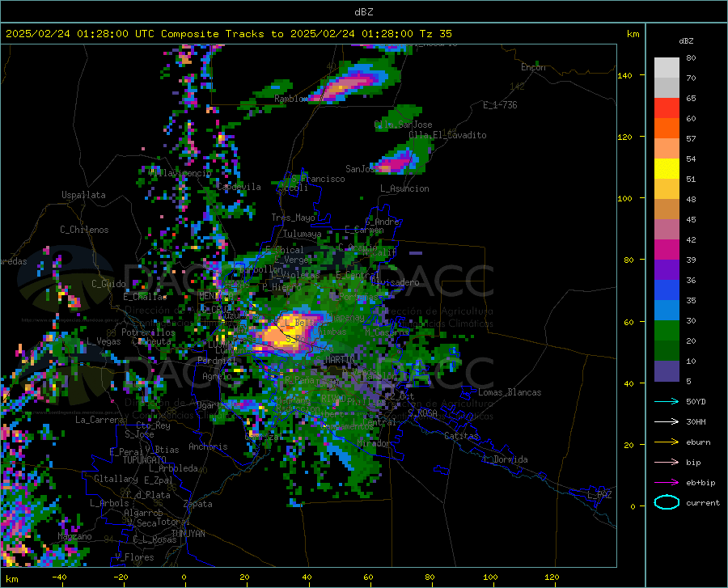
Task: Click the Algarrobo place label
Action: pyautogui.click(x=143, y=513)
